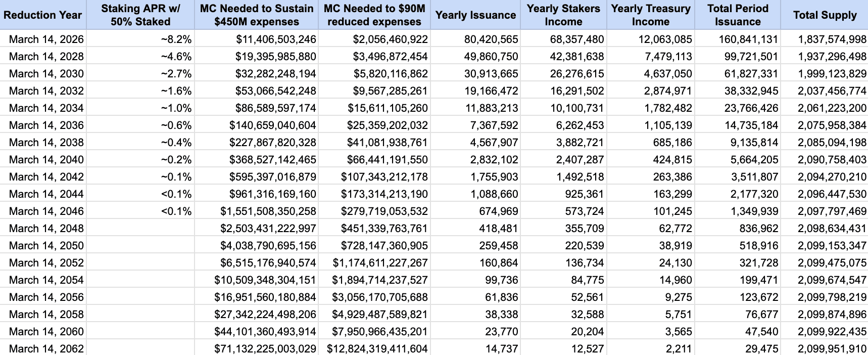
Task: Click the ~1.0% staking APR cell
Action: [x=176, y=108]
